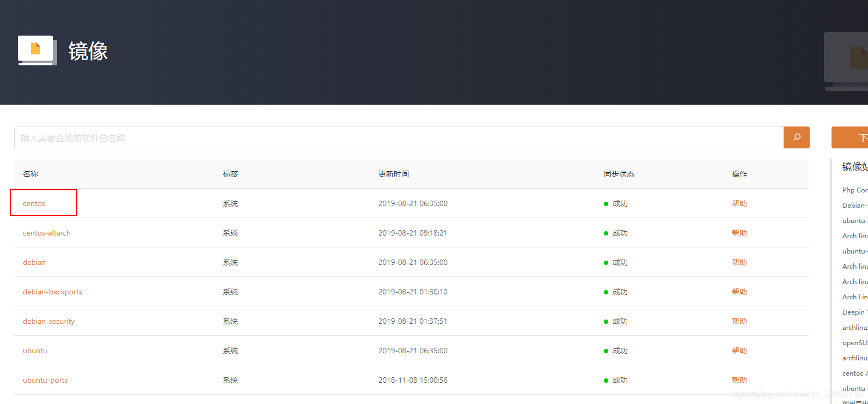Click the Deepin sidebar link
This screenshot has width=868, height=404.
[x=854, y=312]
